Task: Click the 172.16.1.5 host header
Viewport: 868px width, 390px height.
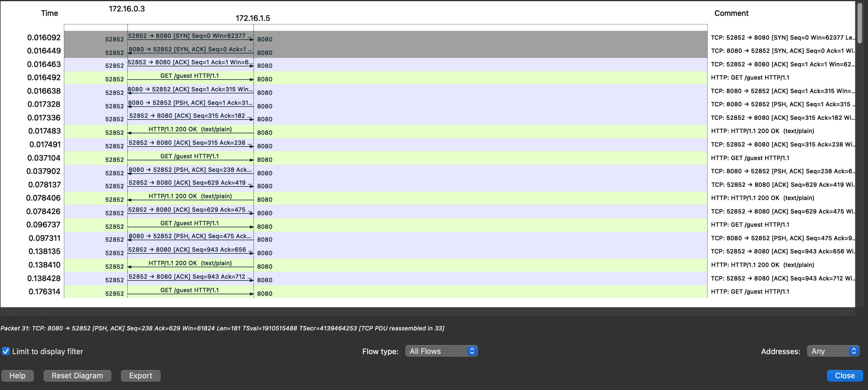Action: point(253,18)
